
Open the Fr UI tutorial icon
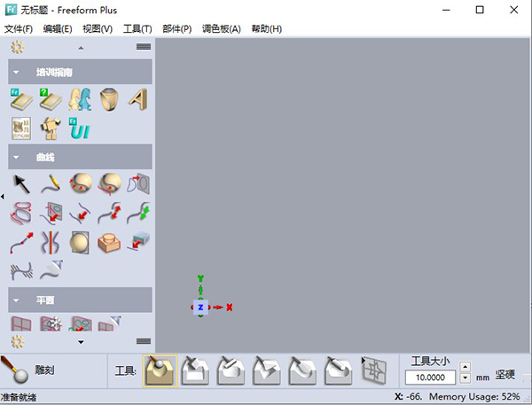80,129
